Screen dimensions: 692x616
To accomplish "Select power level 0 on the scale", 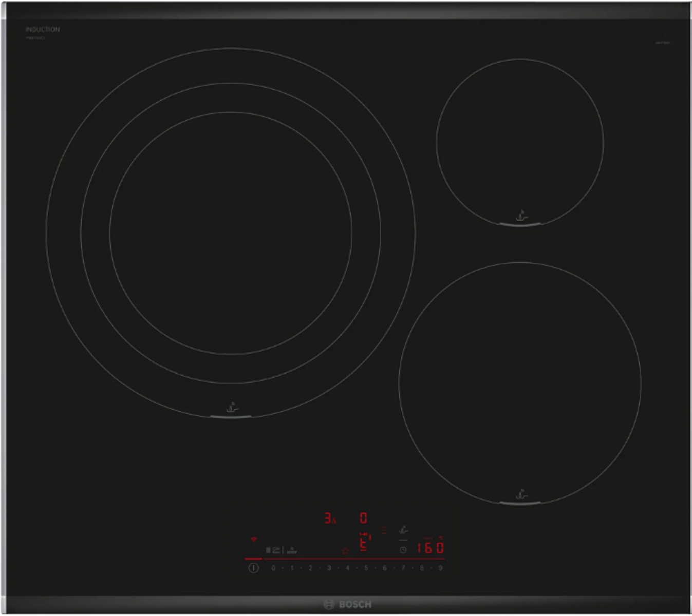I will click(x=273, y=568).
